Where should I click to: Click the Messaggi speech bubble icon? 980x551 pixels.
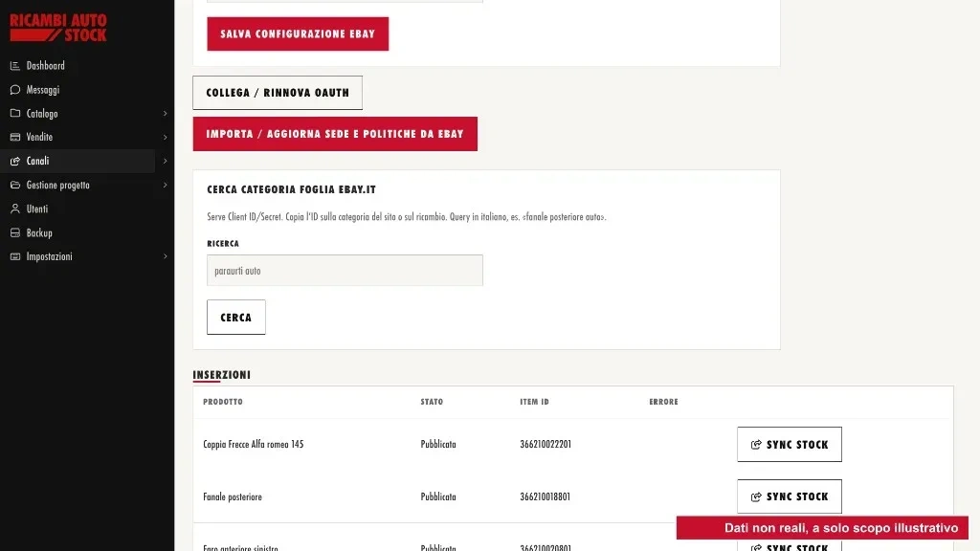click(15, 89)
